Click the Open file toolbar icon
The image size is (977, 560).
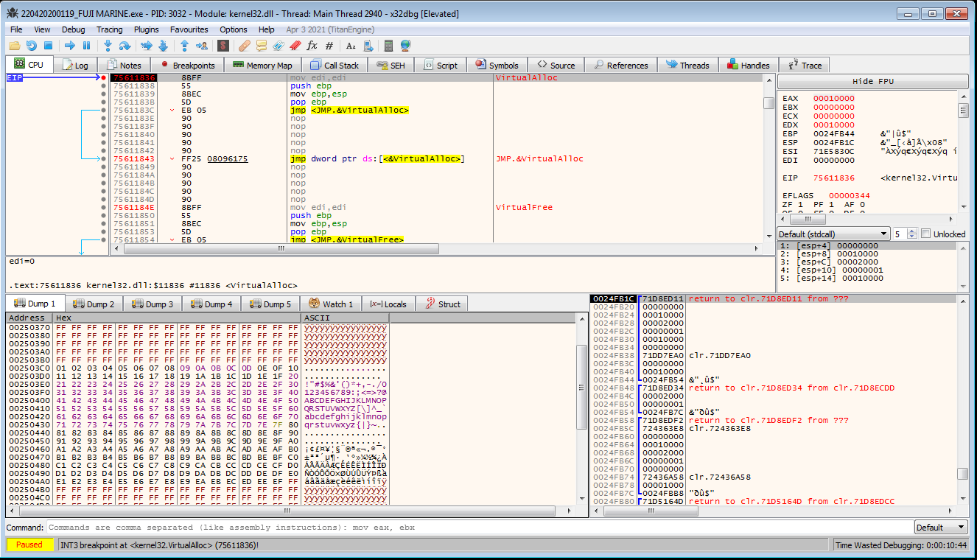click(x=14, y=46)
